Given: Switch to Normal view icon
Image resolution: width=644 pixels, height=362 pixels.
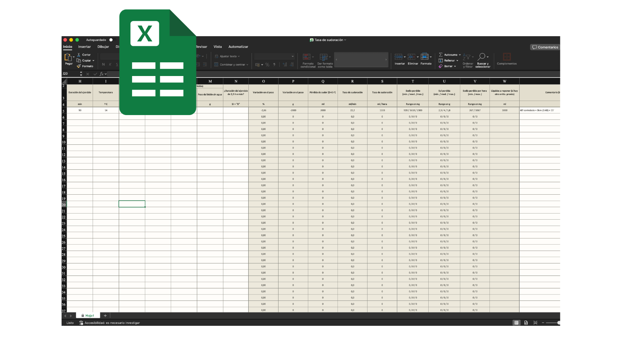Looking at the screenshot, I should tap(516, 323).
